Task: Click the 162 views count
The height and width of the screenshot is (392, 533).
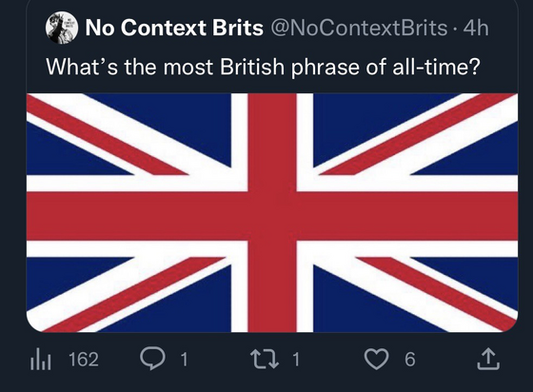Action: coord(84,359)
